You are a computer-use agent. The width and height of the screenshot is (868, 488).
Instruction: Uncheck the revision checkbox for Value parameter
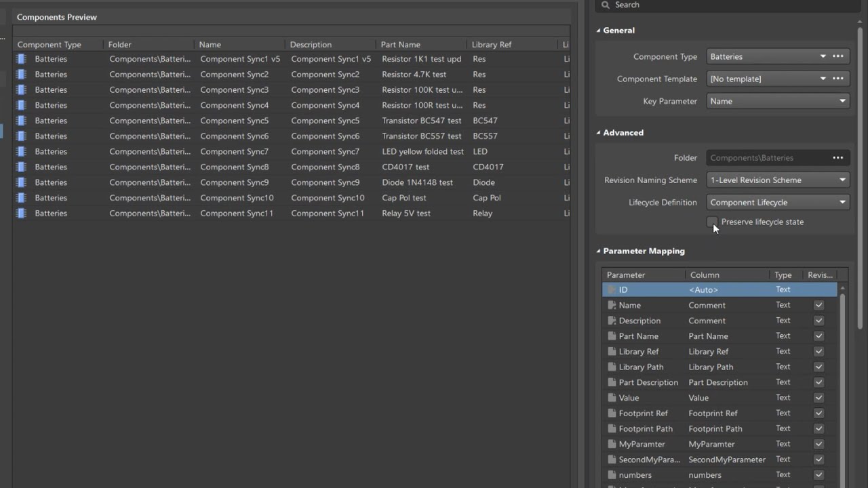818,398
